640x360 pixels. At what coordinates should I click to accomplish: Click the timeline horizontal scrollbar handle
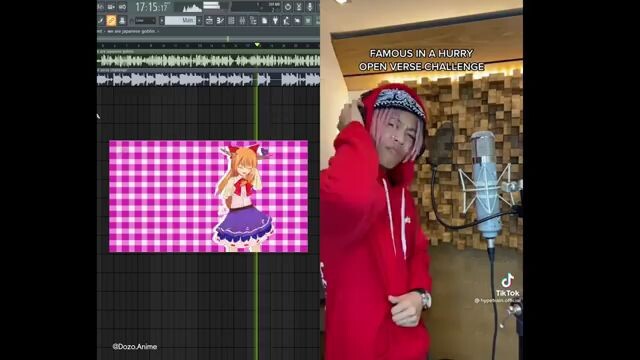pyautogui.click(x=228, y=39)
